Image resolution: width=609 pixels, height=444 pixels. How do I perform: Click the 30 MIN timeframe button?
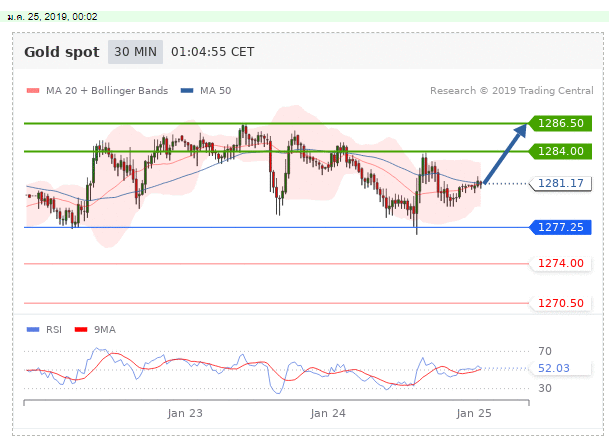[135, 52]
